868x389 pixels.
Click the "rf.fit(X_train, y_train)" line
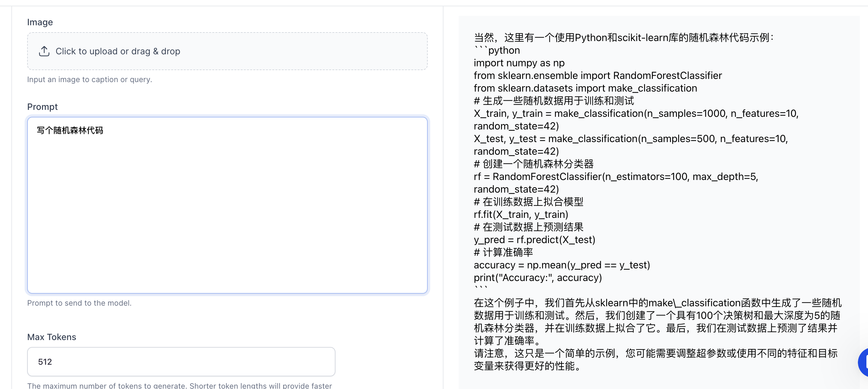(x=521, y=214)
